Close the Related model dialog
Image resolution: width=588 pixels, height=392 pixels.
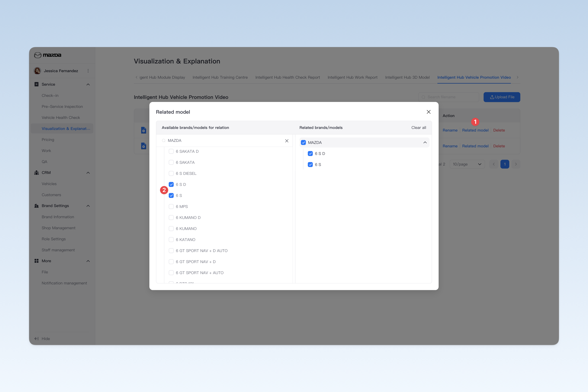coord(428,112)
